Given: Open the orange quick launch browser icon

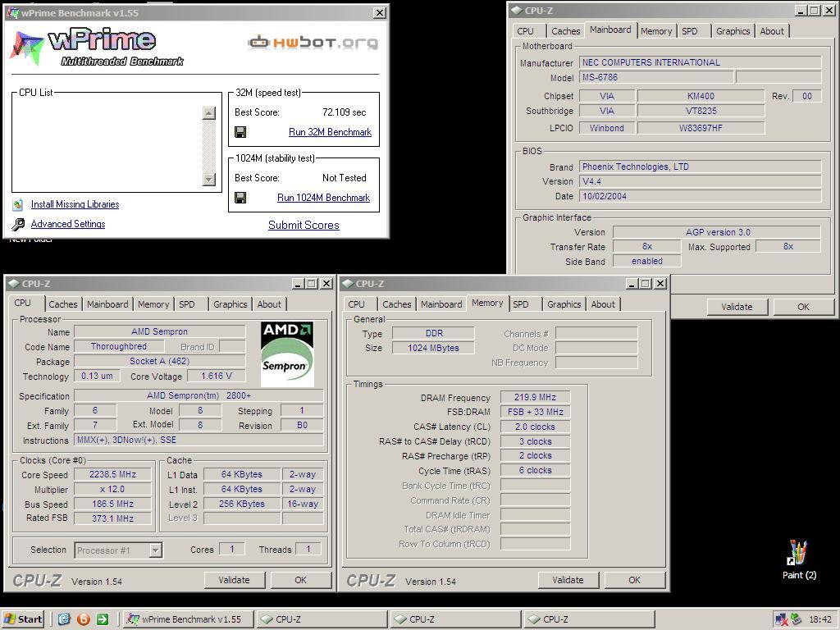Looking at the screenshot, I should click(x=84, y=619).
